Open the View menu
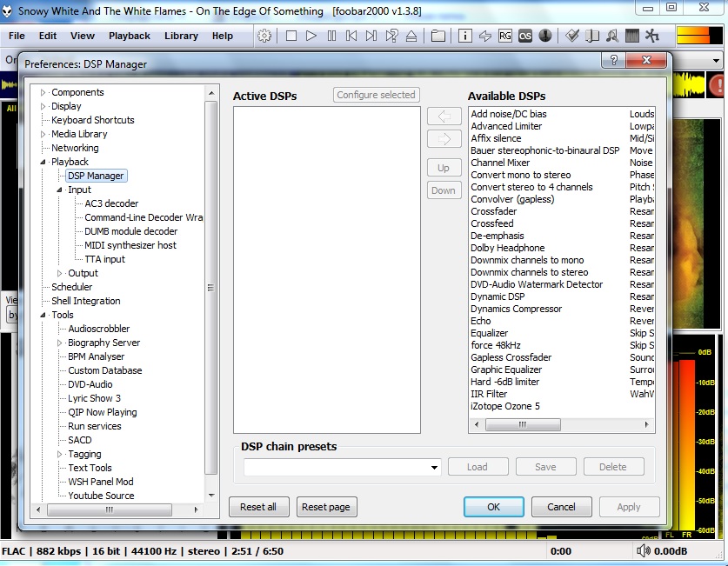The height and width of the screenshot is (566, 728). (x=83, y=36)
